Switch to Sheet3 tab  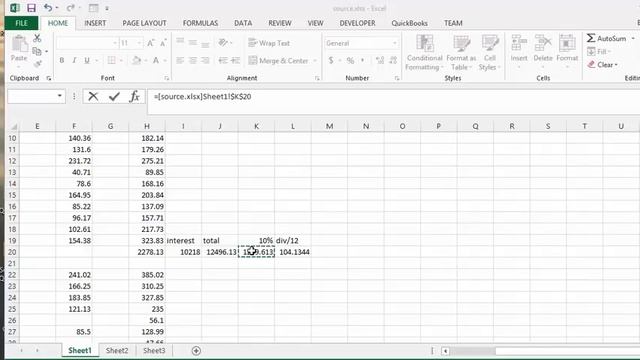(x=154, y=350)
